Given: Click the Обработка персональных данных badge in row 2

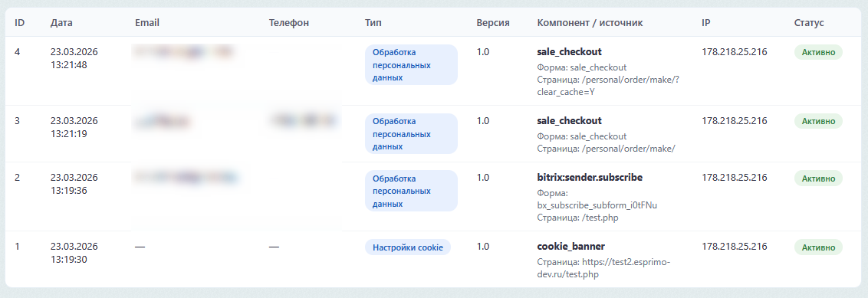Looking at the screenshot, I should pyautogui.click(x=411, y=191).
